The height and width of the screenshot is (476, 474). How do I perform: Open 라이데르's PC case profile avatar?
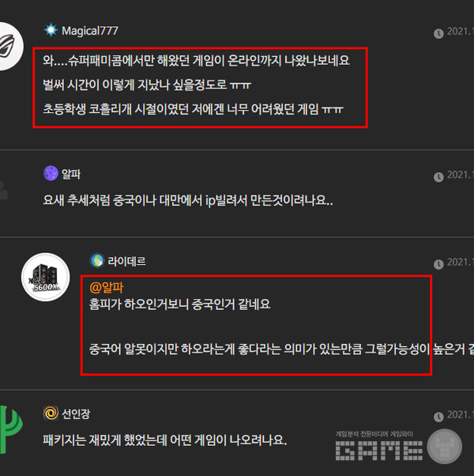[46, 278]
